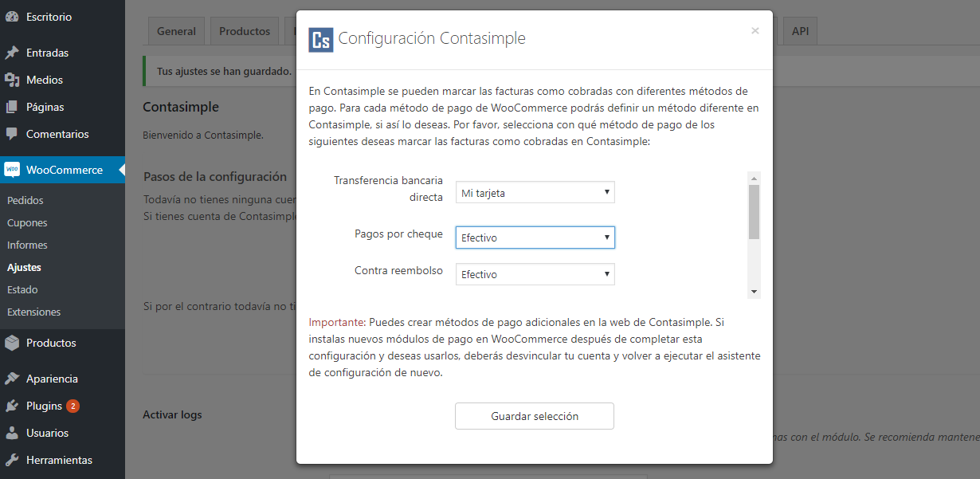The width and height of the screenshot is (980, 479).
Task: Click the Productos box icon
Action: [12, 343]
